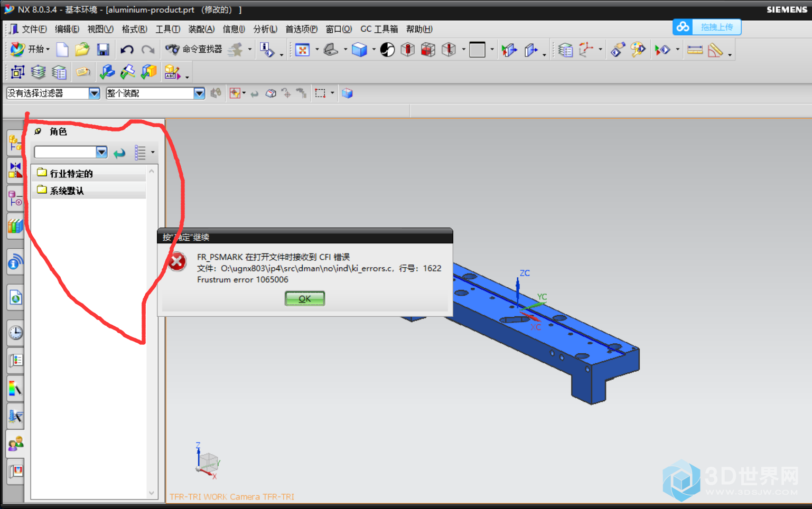Click the blue cube icon on the selection bar
Screen dimensions: 812x509
click(x=347, y=93)
